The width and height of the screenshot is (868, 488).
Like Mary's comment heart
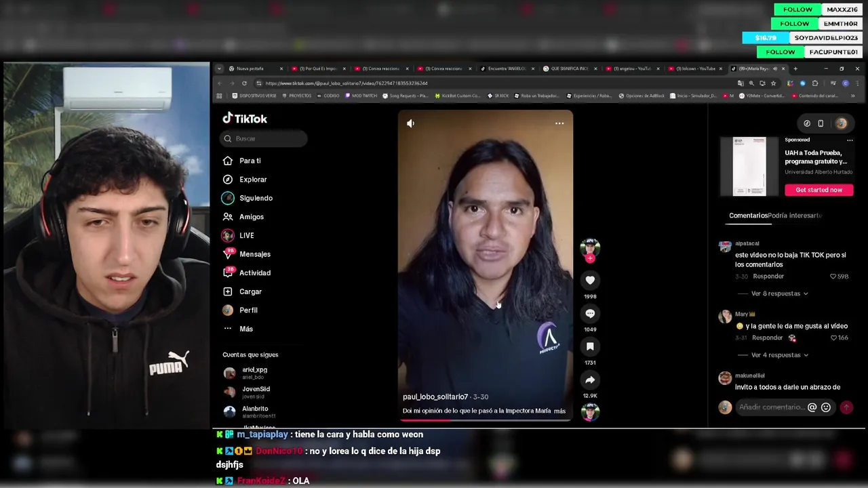pos(833,338)
